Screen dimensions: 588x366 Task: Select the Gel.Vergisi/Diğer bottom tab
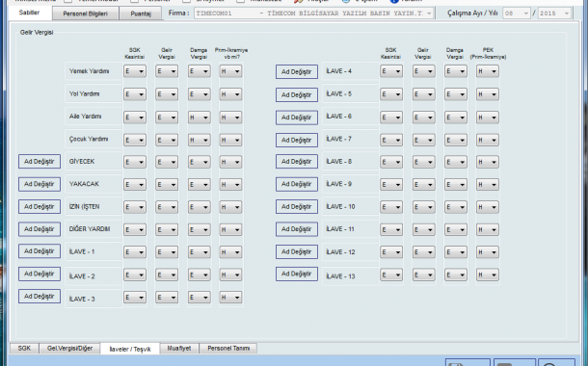coord(69,349)
